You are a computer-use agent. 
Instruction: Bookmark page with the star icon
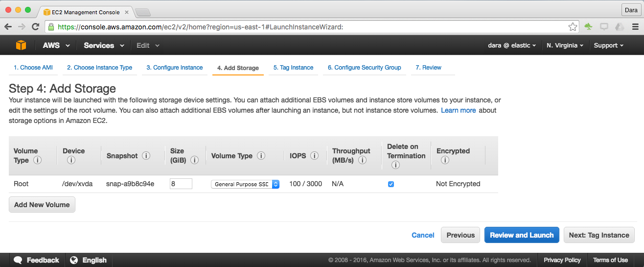pos(573,27)
